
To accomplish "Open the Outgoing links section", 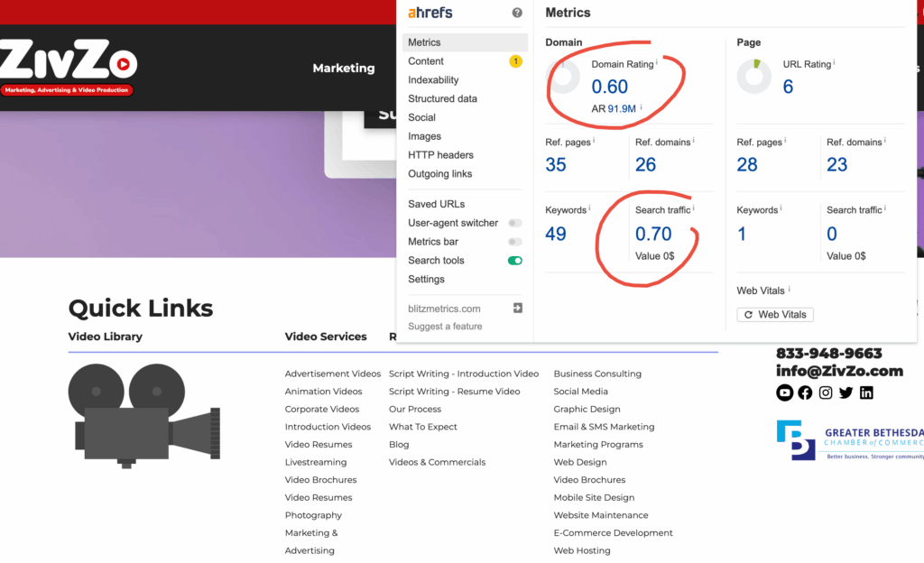I will pos(439,174).
